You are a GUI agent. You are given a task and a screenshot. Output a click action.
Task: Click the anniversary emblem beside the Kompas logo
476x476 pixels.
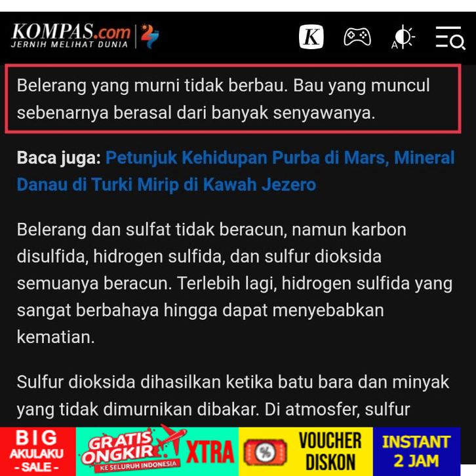pyautogui.click(x=149, y=36)
